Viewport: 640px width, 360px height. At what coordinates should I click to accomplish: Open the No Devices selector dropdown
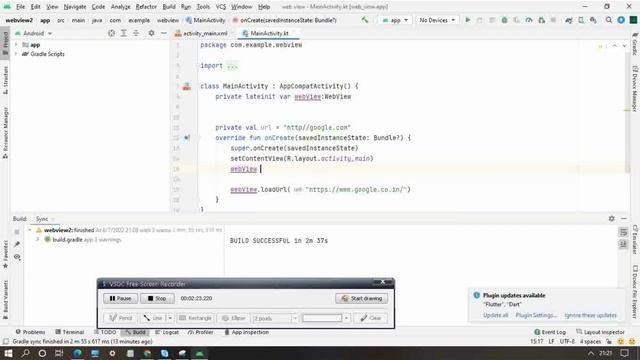(x=437, y=20)
